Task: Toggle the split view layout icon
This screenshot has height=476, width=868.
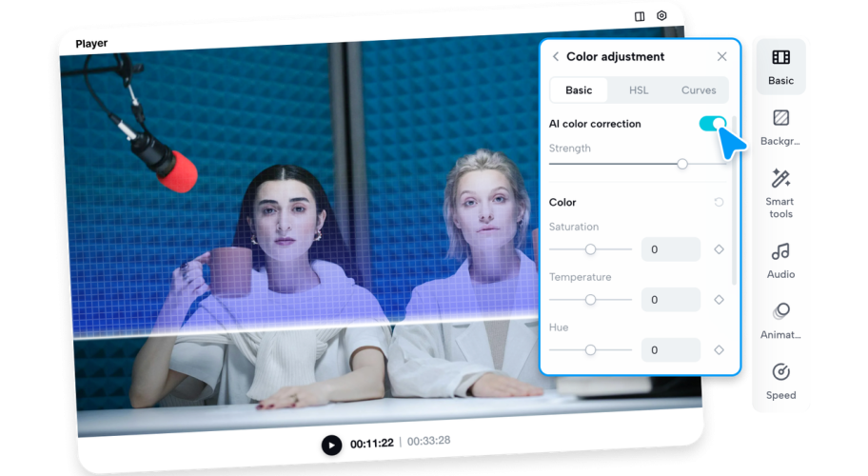Action: [640, 16]
